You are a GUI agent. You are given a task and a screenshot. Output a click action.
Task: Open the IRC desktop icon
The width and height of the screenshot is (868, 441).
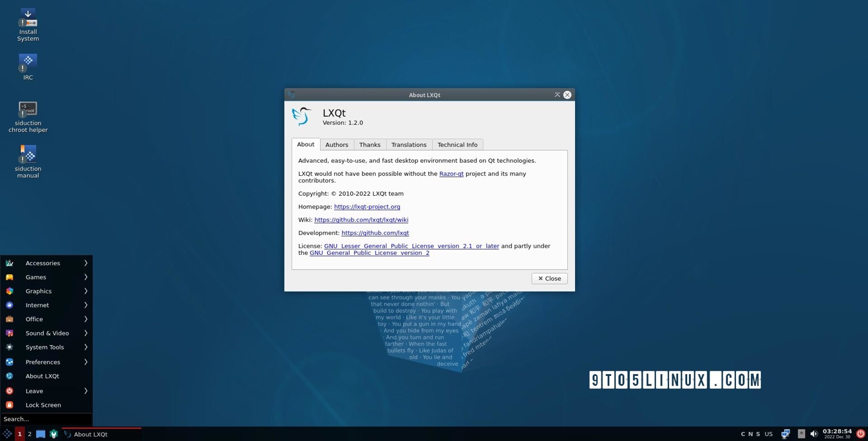pyautogui.click(x=28, y=67)
